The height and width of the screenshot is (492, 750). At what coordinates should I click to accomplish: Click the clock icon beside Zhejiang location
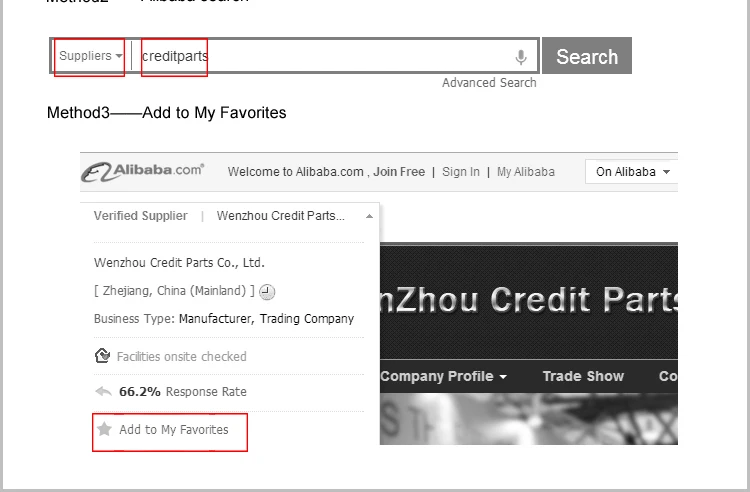point(267,292)
